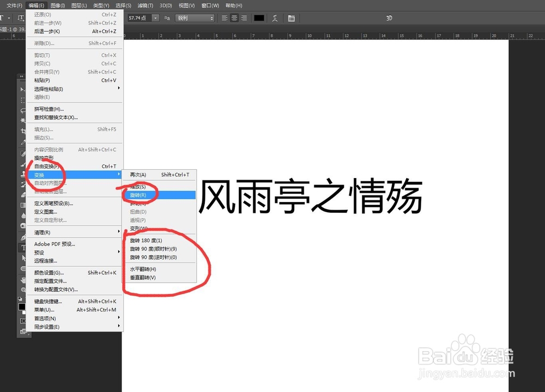The height and width of the screenshot is (392, 545).
Task: Expand the 预设 submenu
Action: [x=75, y=253]
